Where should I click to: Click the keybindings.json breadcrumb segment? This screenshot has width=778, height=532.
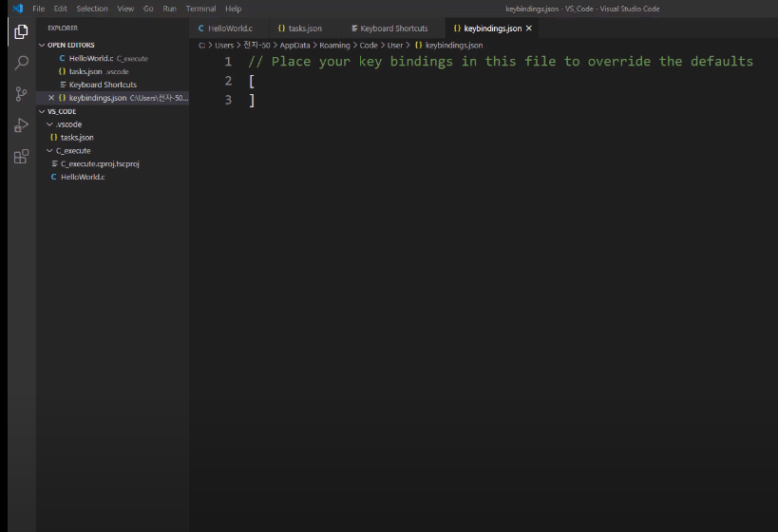[x=448, y=46]
